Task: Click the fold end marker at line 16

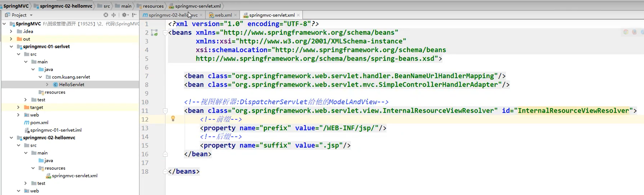Action: [x=165, y=154]
